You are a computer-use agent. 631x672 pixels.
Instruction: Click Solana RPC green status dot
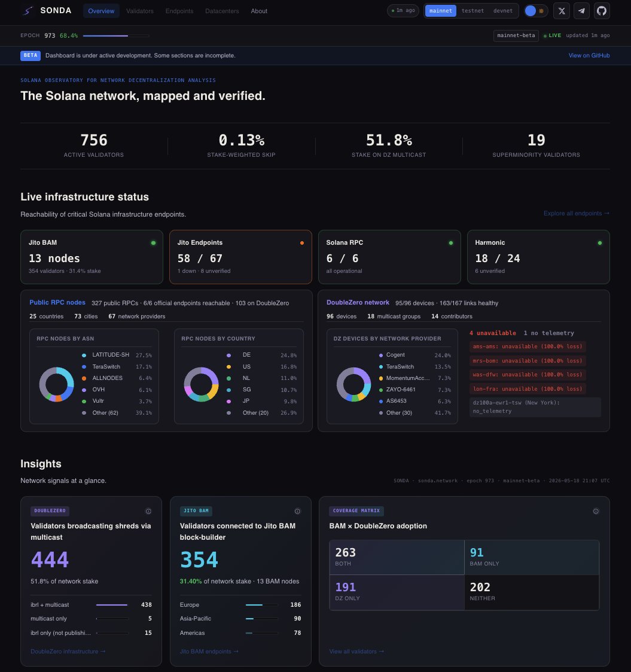[x=450, y=243]
